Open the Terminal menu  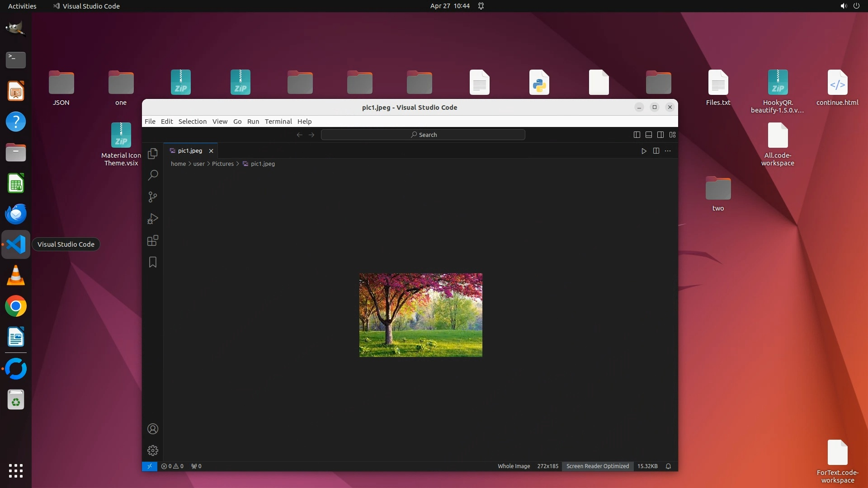pos(278,121)
